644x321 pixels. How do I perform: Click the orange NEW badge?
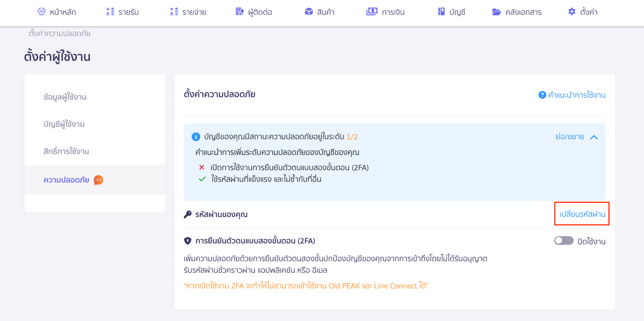(99, 180)
